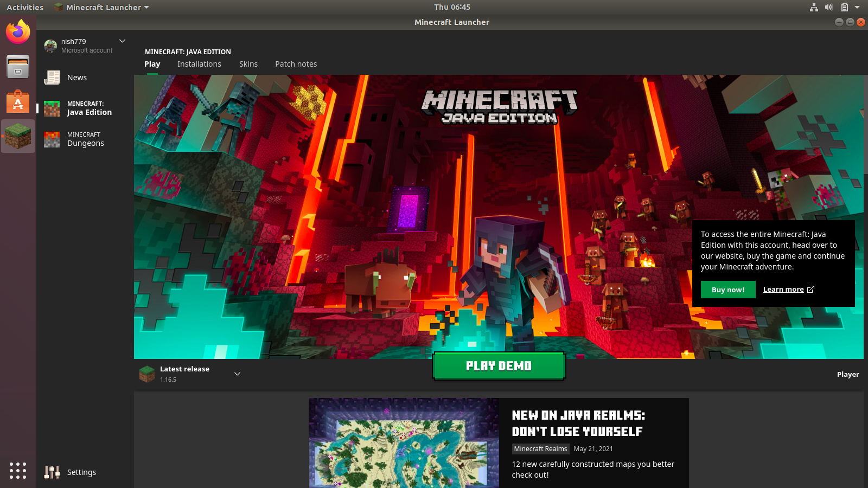Click the volume indicator in the top bar

click(x=828, y=7)
